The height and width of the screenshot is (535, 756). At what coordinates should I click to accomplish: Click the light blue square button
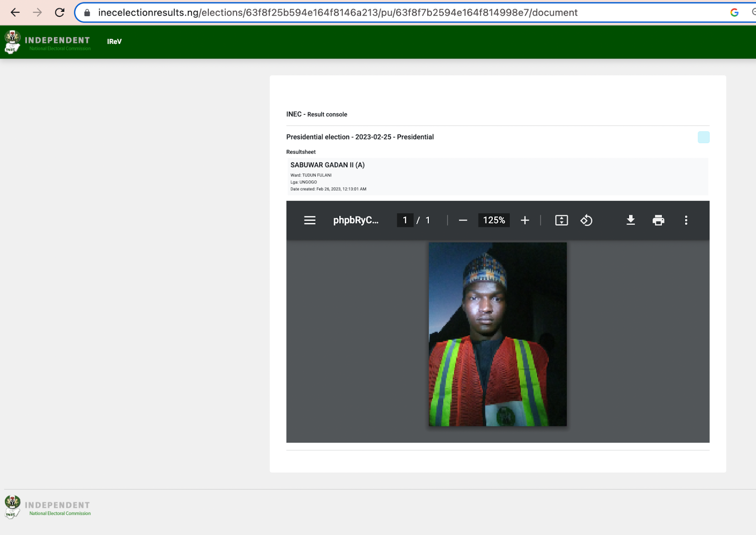pos(704,137)
